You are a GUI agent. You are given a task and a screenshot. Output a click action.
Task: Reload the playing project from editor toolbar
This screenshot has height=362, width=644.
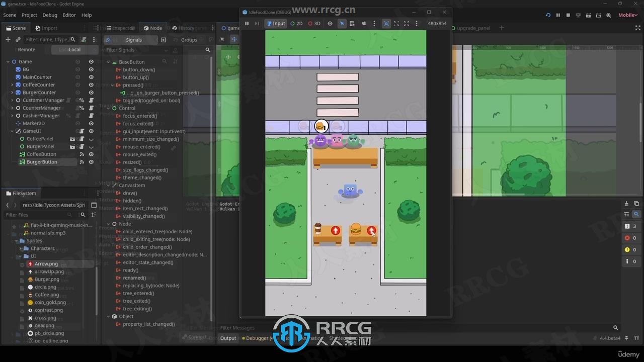click(548, 15)
